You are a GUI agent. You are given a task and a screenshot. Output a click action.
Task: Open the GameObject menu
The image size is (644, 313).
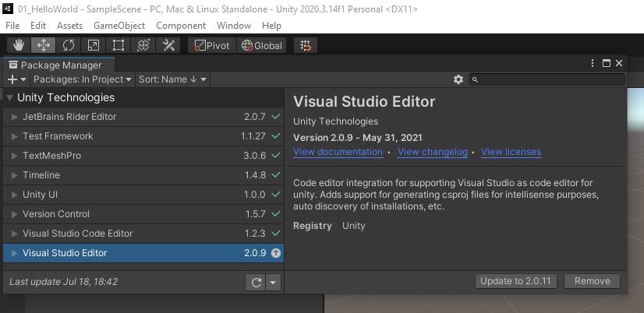119,26
